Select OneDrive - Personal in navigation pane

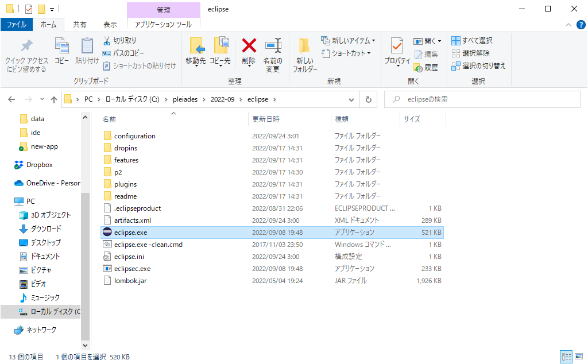click(47, 183)
